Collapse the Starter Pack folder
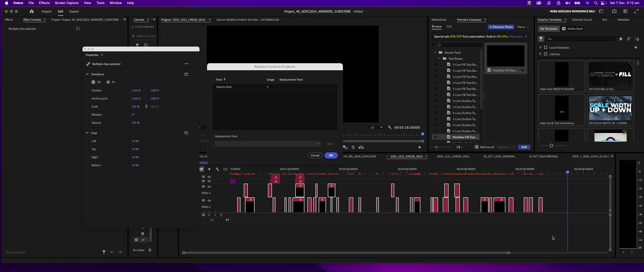The width and height of the screenshot is (644, 272). (x=435, y=52)
